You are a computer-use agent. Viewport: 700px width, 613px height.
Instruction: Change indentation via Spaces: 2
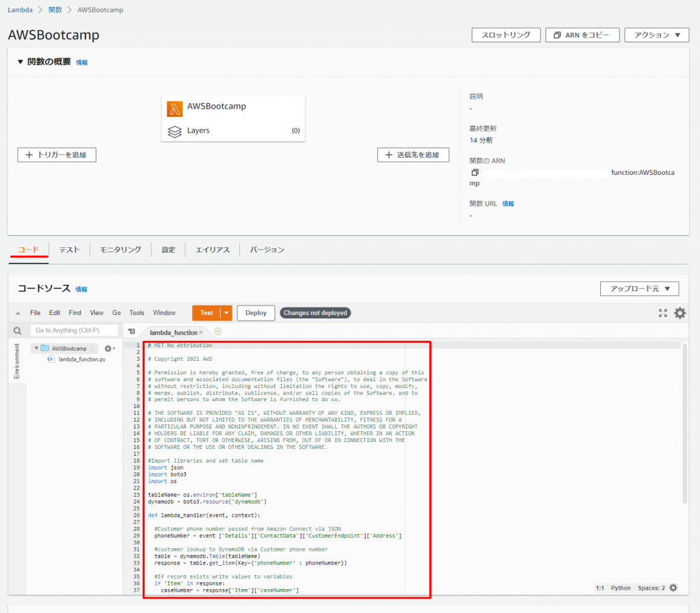pos(651,588)
